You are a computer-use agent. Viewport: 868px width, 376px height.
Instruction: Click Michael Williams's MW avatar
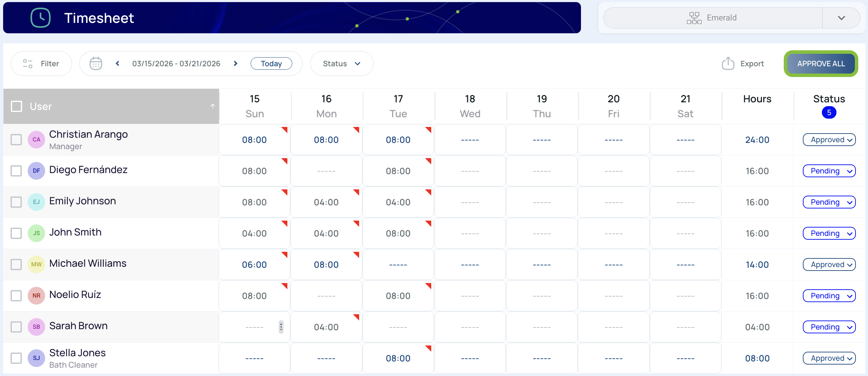click(36, 264)
